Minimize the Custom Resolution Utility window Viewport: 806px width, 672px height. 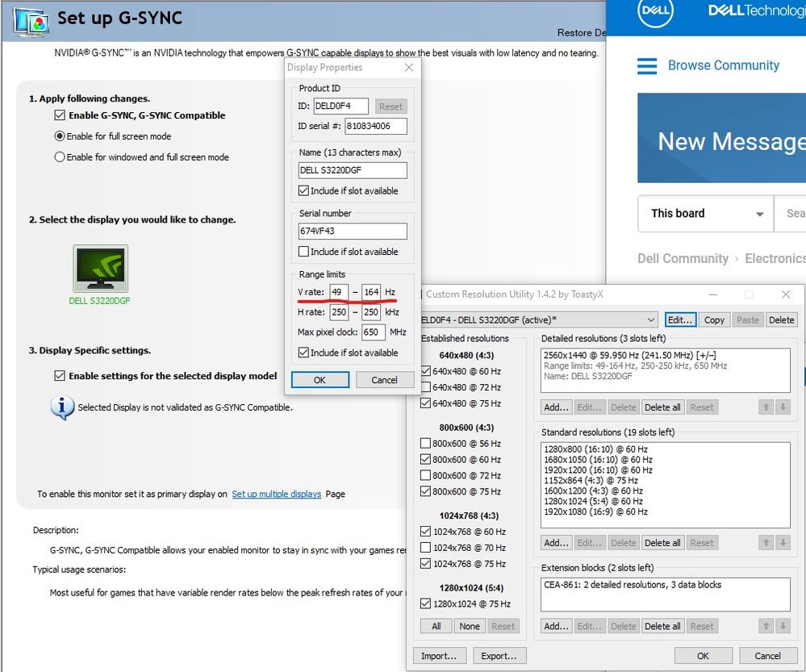[713, 294]
